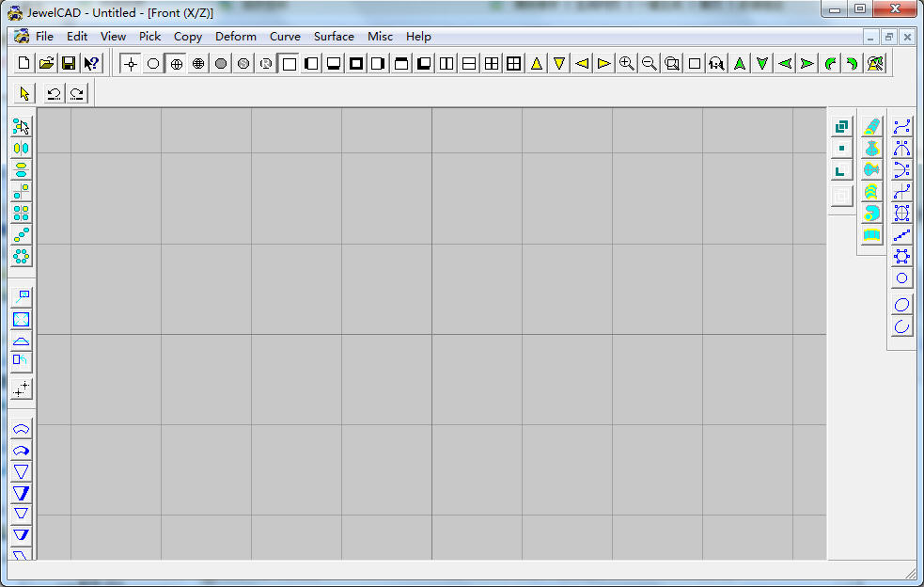Image resolution: width=924 pixels, height=587 pixels.
Task: Activate the context Help arrow icon
Action: point(91,63)
